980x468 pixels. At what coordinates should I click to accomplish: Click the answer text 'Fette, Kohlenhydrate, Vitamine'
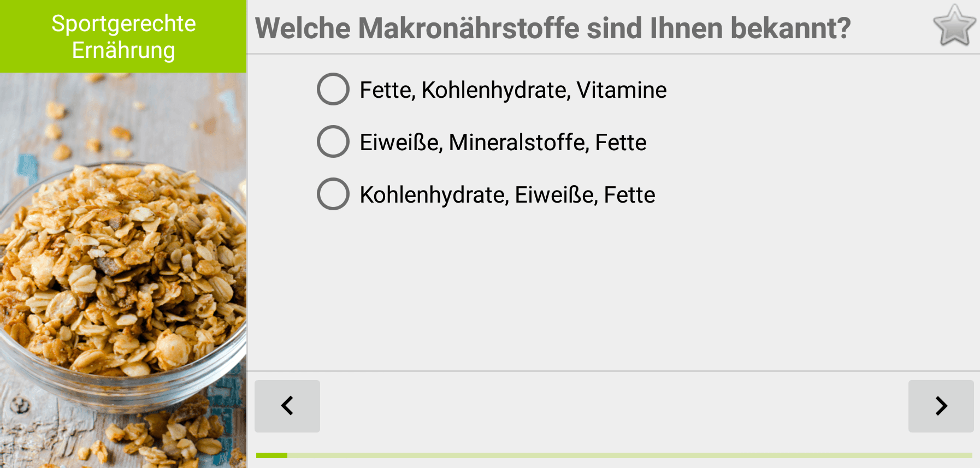pos(513,90)
